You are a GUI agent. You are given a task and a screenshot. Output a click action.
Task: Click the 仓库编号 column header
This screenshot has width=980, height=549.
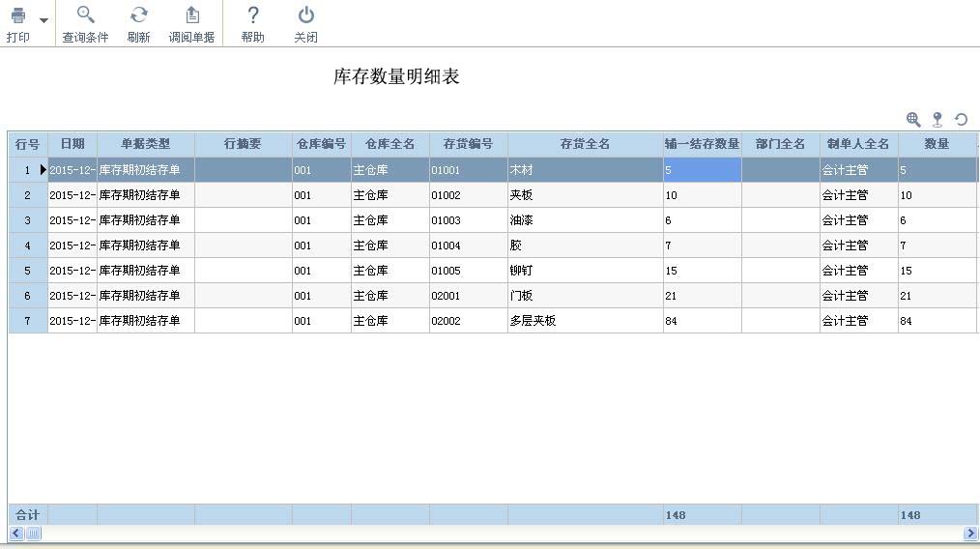[x=321, y=144]
